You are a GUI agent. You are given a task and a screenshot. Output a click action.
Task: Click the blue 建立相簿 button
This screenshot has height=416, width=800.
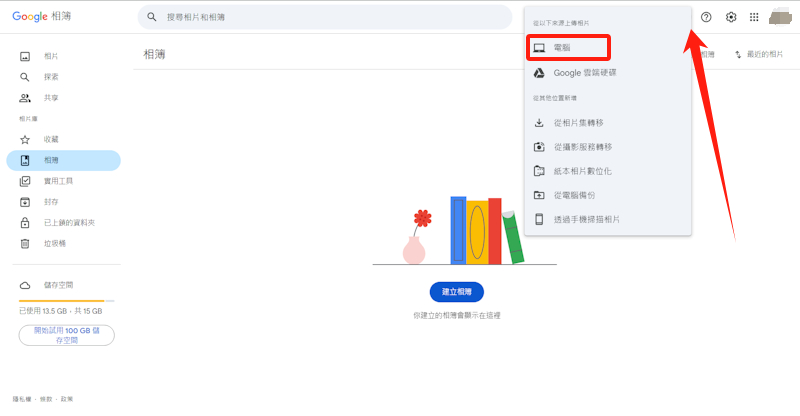(x=457, y=292)
